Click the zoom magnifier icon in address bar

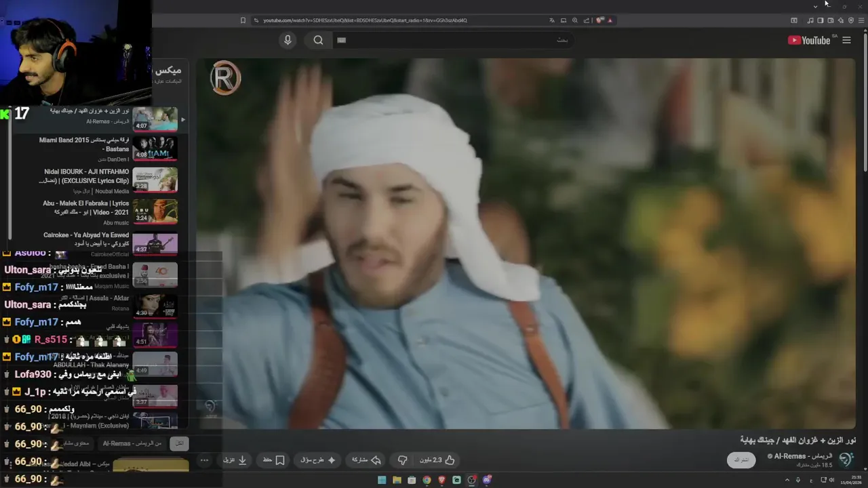[x=575, y=20]
